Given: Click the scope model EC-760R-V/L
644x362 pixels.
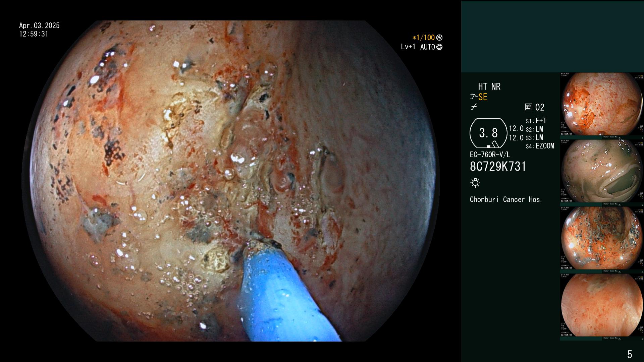Looking at the screenshot, I should 490,155.
